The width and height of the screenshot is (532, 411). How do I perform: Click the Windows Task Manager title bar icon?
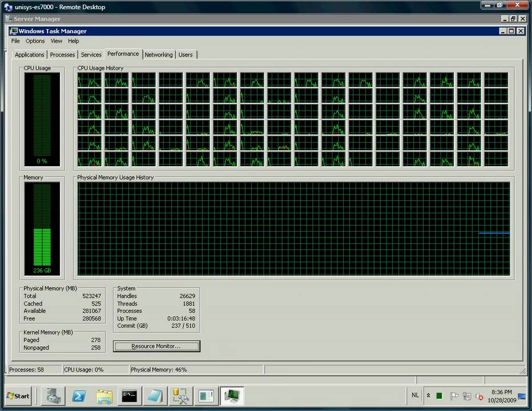(14, 31)
